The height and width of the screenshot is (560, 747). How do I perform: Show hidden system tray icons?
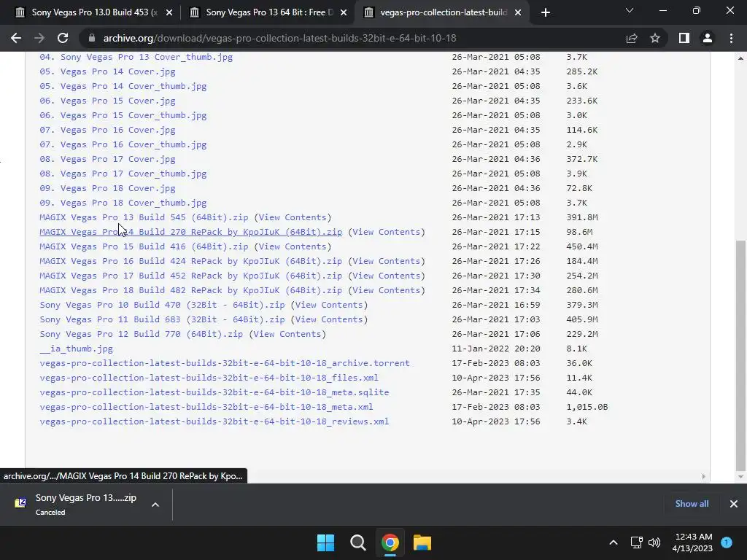(x=614, y=542)
